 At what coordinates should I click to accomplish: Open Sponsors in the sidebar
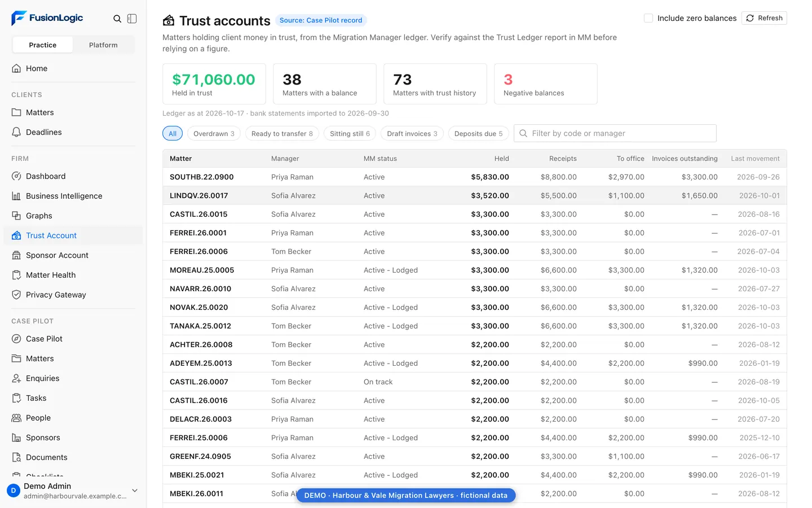(73, 437)
